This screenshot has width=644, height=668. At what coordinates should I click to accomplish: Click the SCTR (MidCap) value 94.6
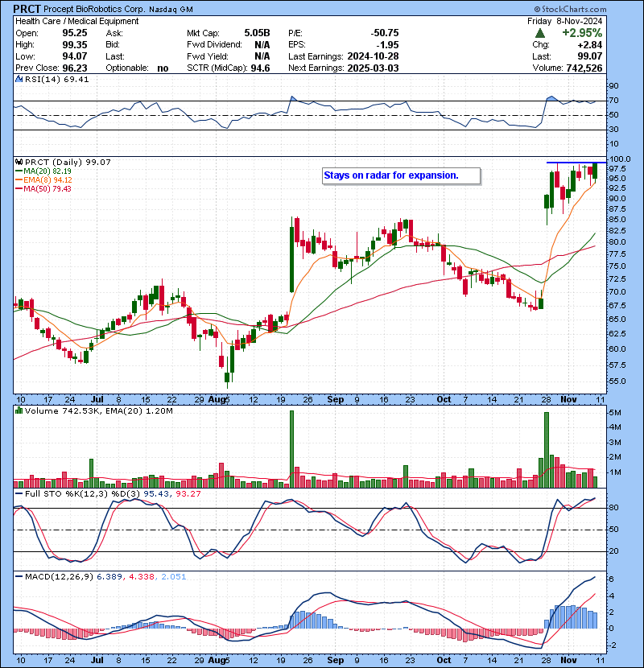pos(260,68)
